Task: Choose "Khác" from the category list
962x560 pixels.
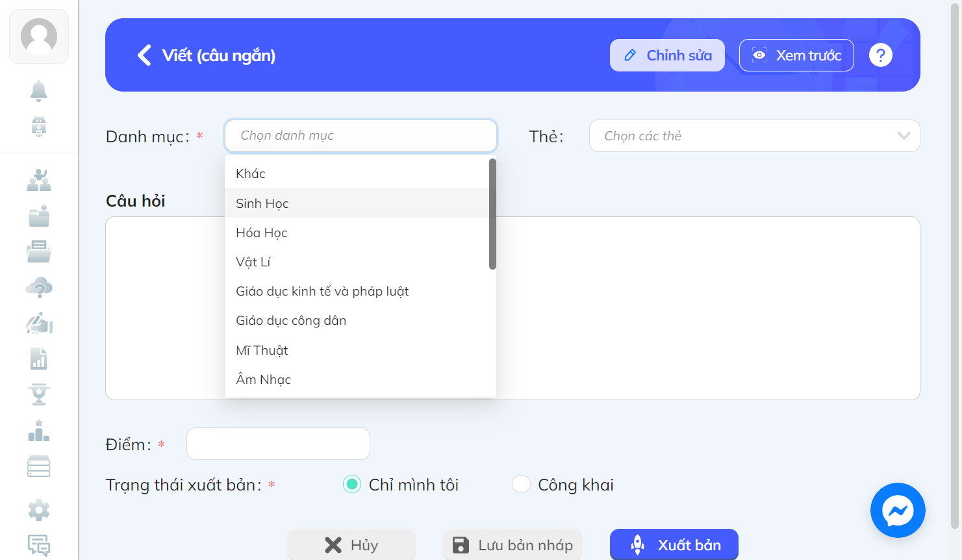Action: click(357, 173)
